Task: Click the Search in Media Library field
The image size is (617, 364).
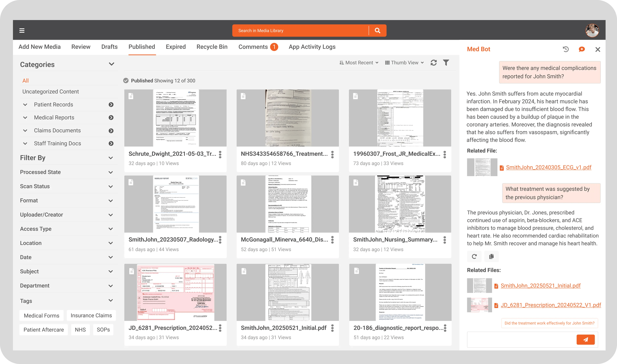Action: [x=300, y=31]
